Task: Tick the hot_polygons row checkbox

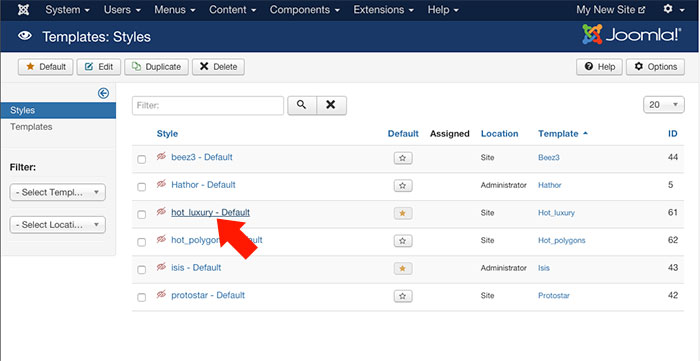Action: point(142,242)
